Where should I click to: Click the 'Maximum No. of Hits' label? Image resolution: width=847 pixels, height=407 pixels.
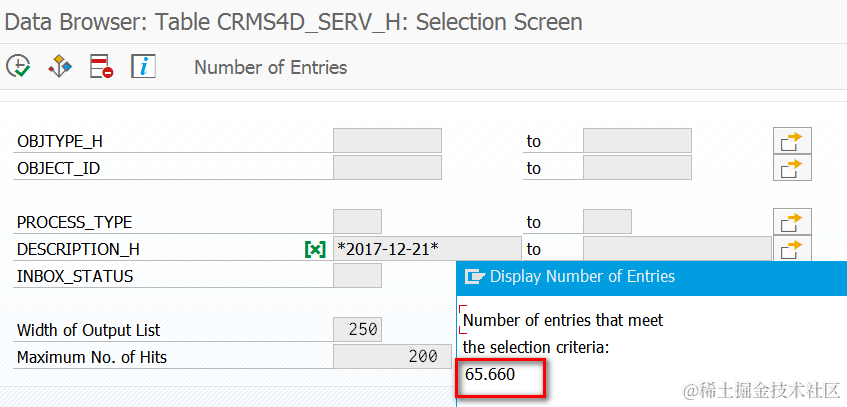pos(92,357)
